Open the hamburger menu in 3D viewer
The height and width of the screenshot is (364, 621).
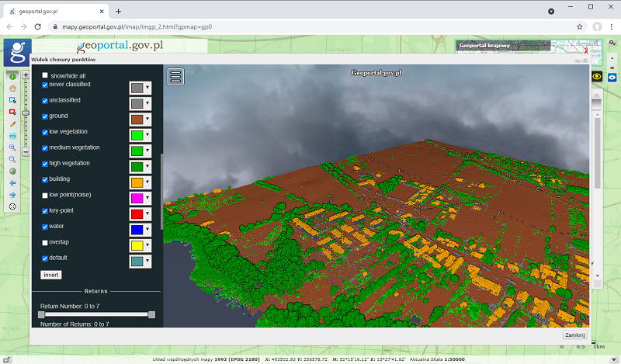click(x=175, y=76)
